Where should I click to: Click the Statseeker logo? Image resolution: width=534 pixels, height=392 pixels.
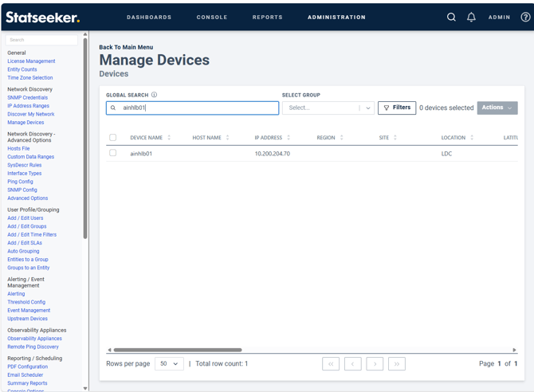[x=42, y=17]
